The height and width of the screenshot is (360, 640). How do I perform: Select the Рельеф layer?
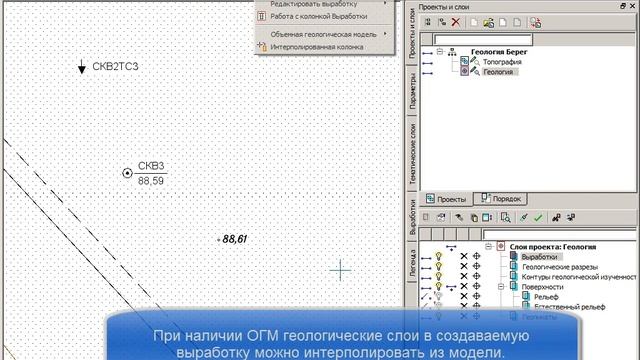pyautogui.click(x=546, y=297)
